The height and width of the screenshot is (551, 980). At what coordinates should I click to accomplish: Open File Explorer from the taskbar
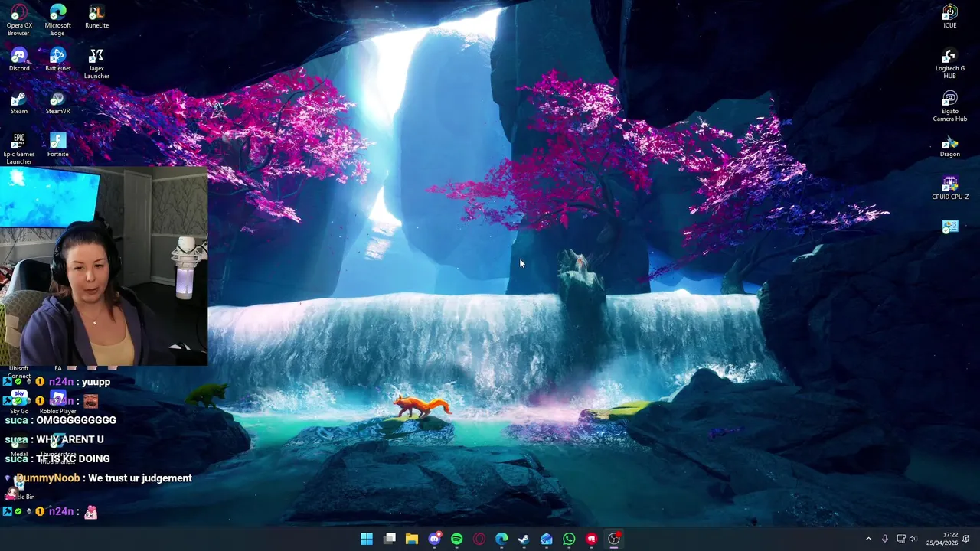pos(412,539)
